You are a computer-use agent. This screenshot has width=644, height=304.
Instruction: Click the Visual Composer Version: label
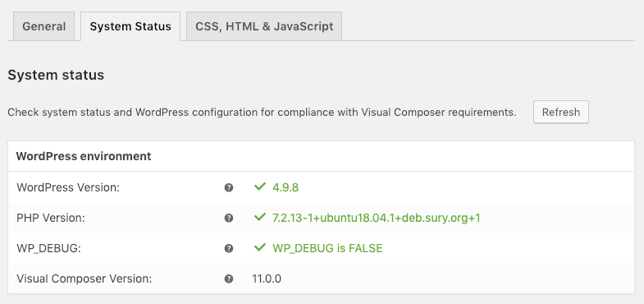click(x=84, y=279)
